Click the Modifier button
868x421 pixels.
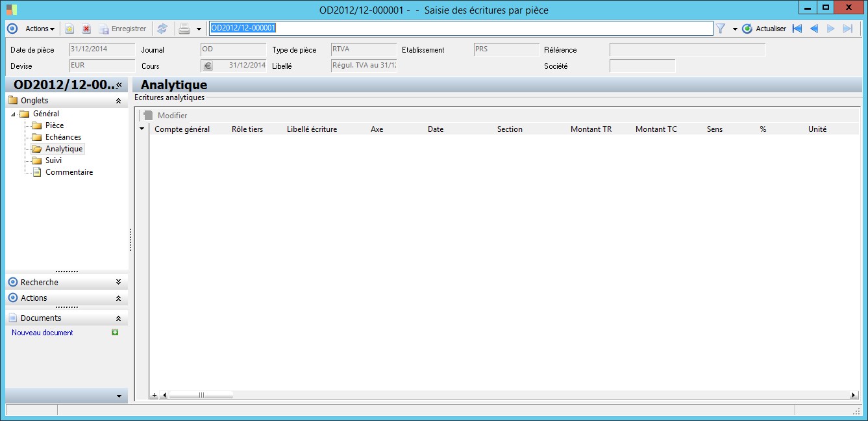[166, 115]
